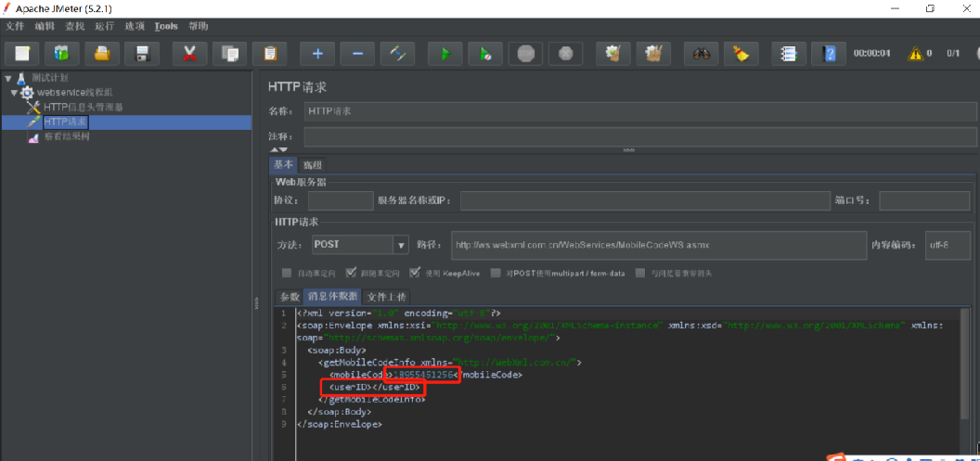Image resolution: width=980 pixels, height=461 pixels.
Task: Click the 00:00:04 elapsed time display
Action: 871,54
